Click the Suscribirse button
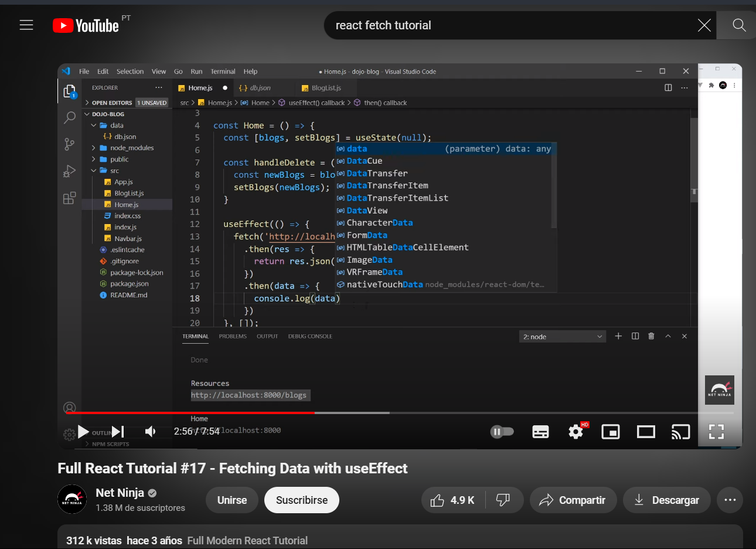 click(302, 500)
